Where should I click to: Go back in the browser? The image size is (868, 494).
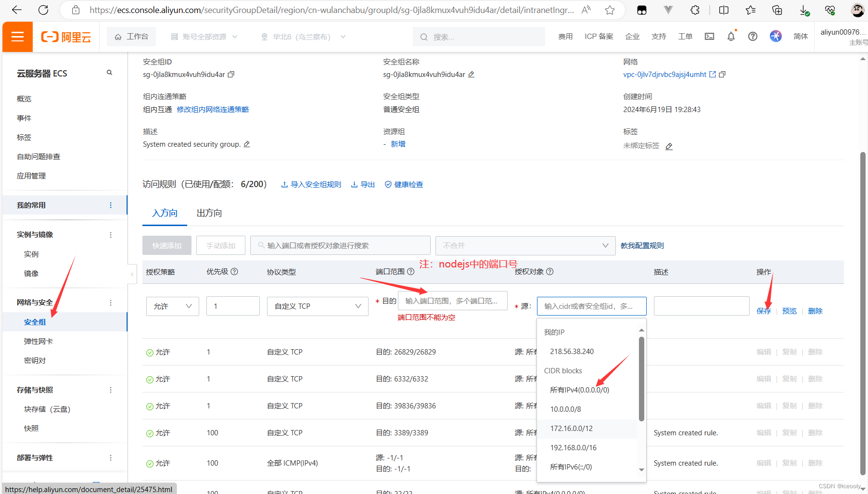(17, 10)
